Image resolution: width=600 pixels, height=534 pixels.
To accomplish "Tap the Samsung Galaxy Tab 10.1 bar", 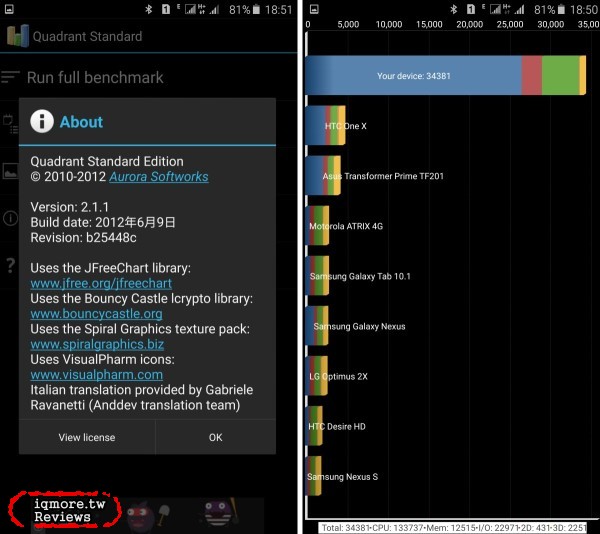I will [317, 276].
